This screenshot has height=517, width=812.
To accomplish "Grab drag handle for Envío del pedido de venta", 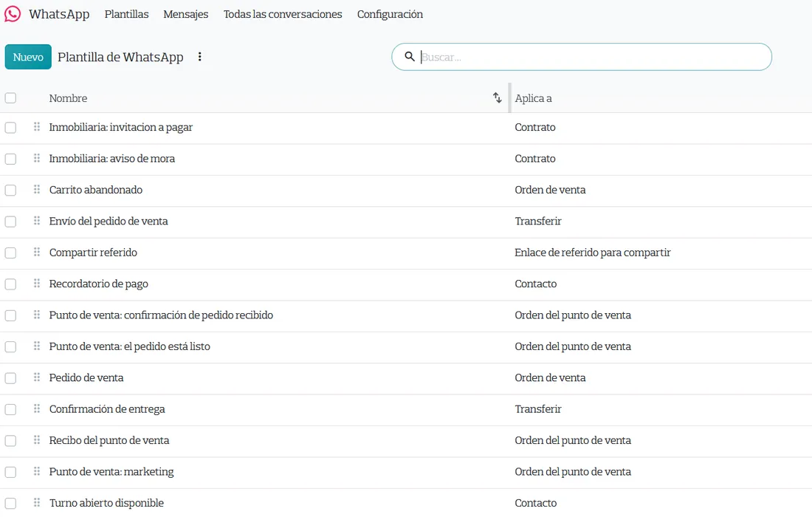I will click(x=37, y=221).
